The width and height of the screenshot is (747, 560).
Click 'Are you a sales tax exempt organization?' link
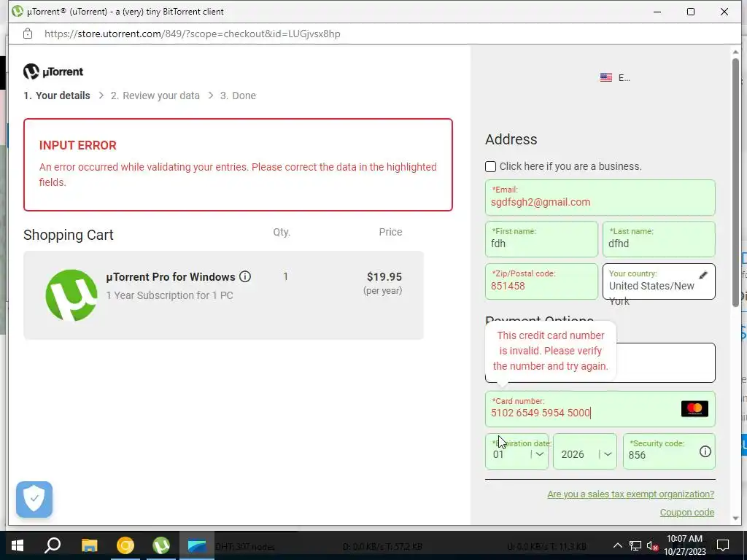631,494
